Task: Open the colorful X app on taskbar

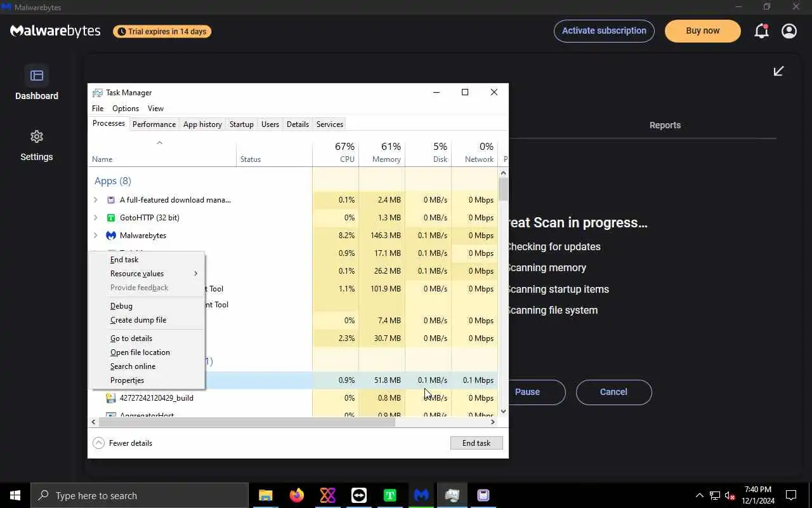Action: (x=328, y=495)
